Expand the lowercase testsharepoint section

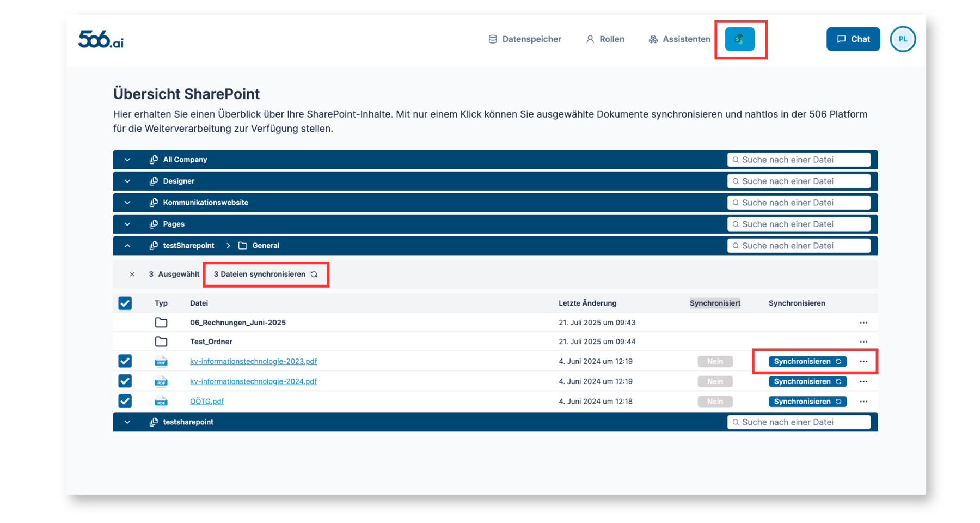click(127, 422)
